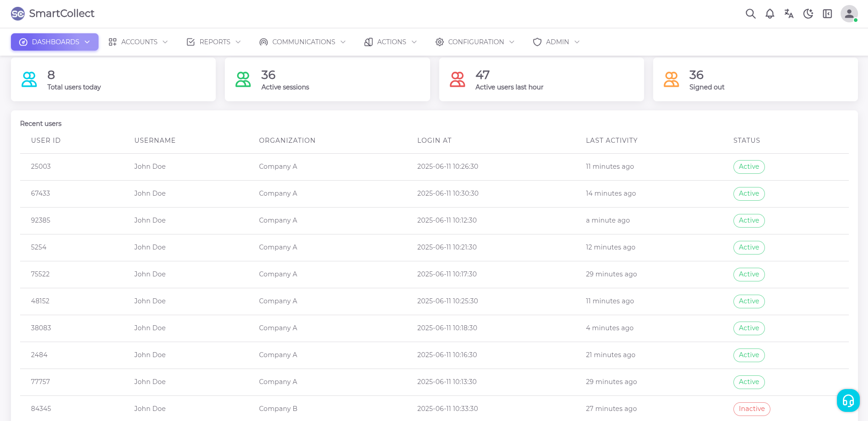
Task: Toggle dark mode moon icon
Action: coord(808,14)
